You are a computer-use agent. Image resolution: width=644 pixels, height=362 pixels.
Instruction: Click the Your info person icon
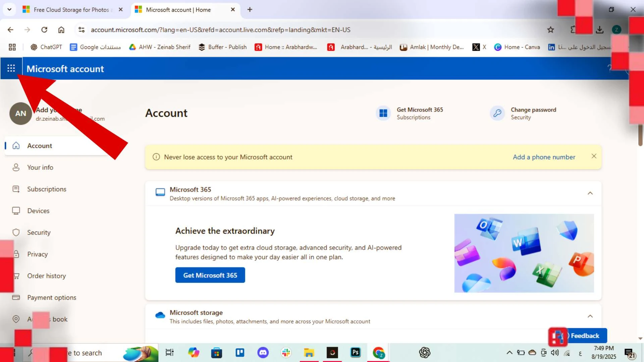pyautogui.click(x=16, y=167)
